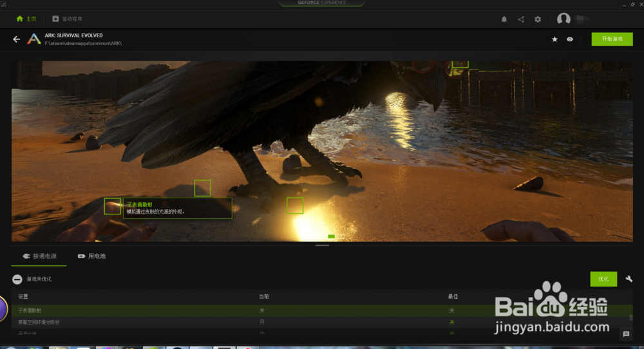
Task: Select the 屏幕空间环境光吸收 settings row
Action: point(322,323)
